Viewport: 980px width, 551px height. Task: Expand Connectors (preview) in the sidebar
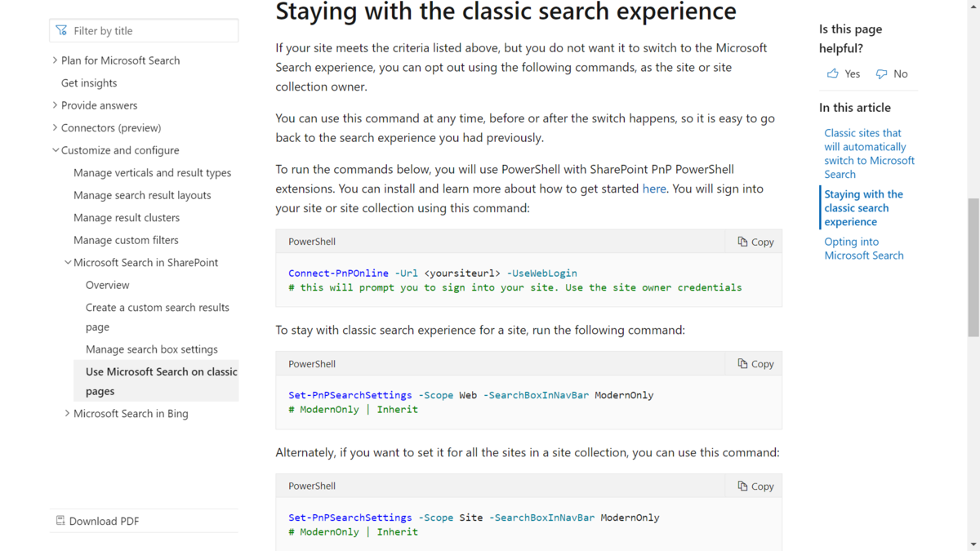(x=55, y=127)
